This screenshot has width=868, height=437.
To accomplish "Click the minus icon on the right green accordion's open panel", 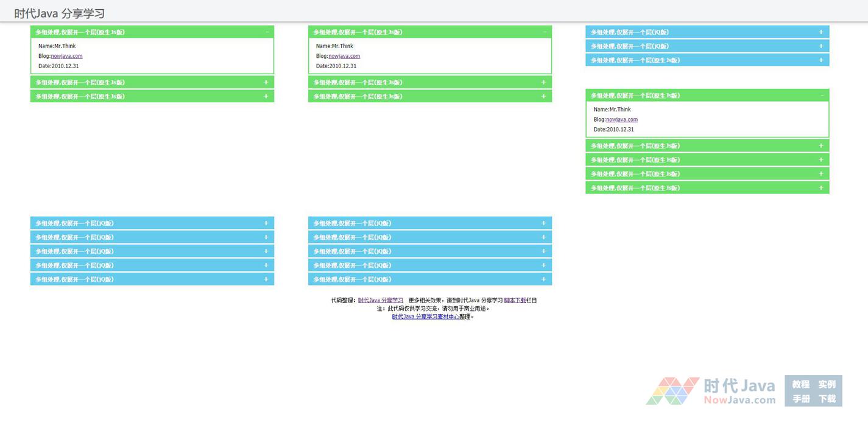I will [x=821, y=96].
